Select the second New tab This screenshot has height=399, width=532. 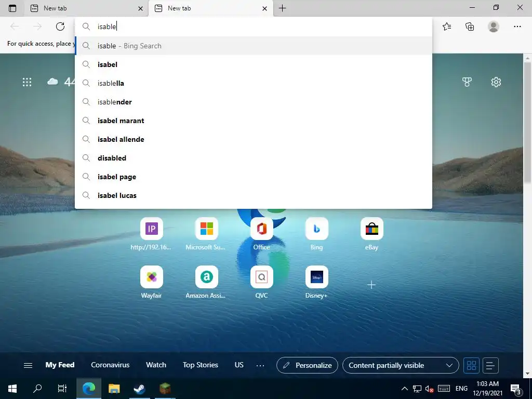point(210,8)
